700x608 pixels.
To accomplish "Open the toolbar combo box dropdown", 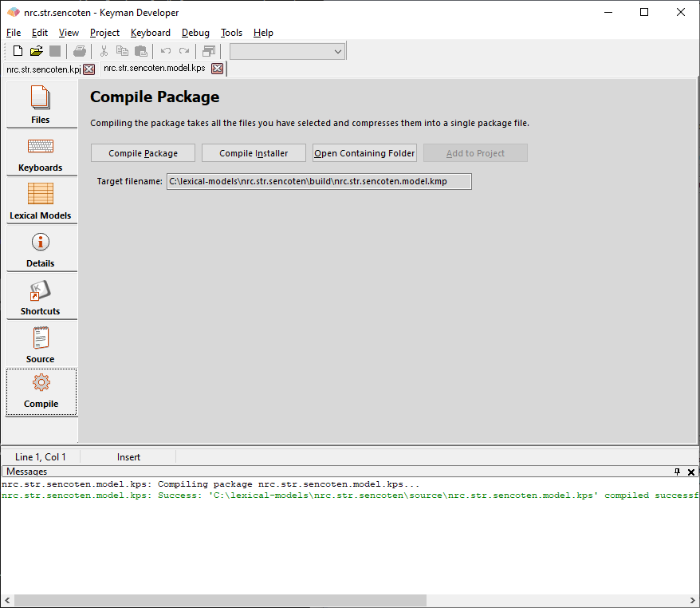I will pyautogui.click(x=338, y=51).
